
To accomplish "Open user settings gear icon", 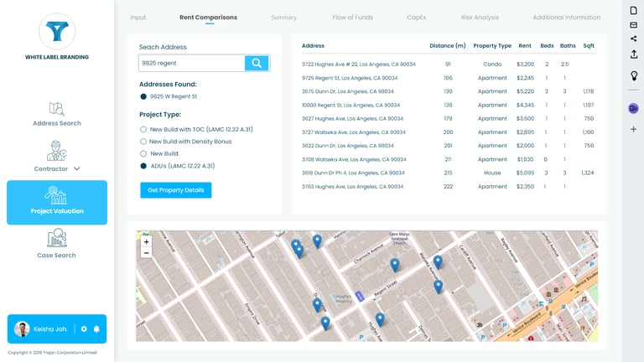I will [84, 328].
